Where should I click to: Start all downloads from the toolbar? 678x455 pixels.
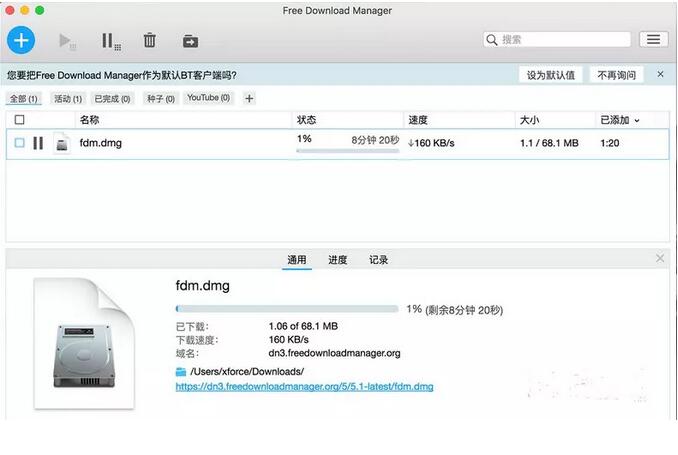[x=67, y=42]
